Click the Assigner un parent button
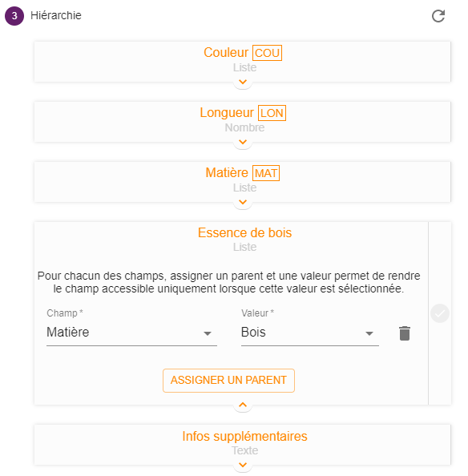This screenshot has height=476, width=468. pyautogui.click(x=228, y=381)
